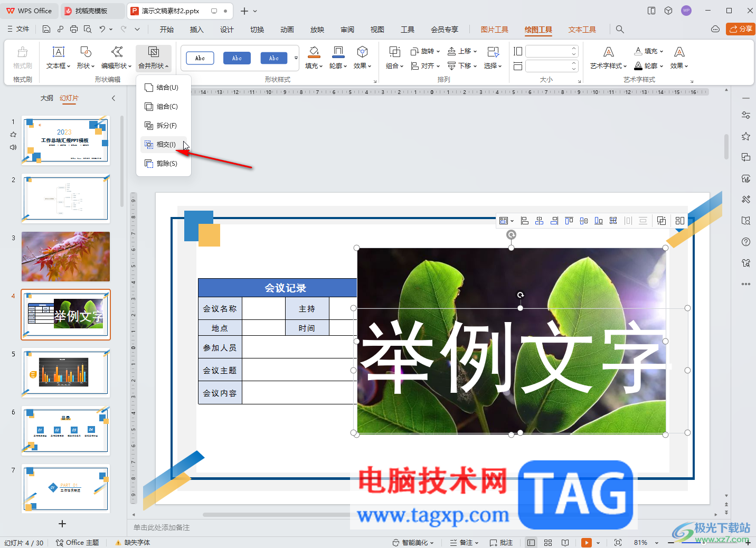This screenshot has width=756, height=548.
Task: Click the shape Effects (效果) cube icon
Action: click(x=362, y=52)
